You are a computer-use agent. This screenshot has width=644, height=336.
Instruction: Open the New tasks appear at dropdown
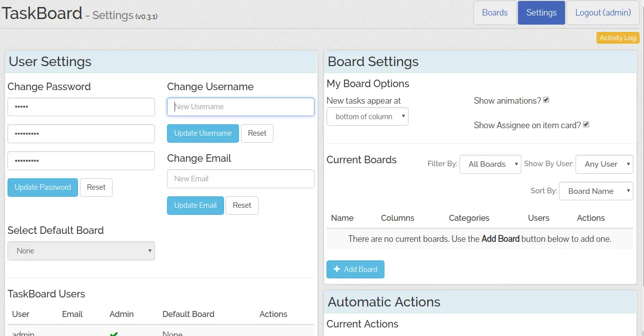[367, 117]
